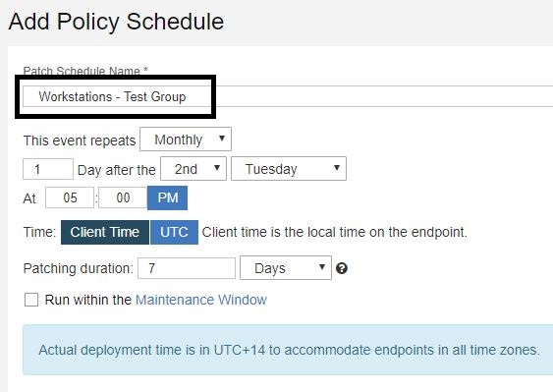
Task: Select the minutes field showing 00
Action: (123, 197)
